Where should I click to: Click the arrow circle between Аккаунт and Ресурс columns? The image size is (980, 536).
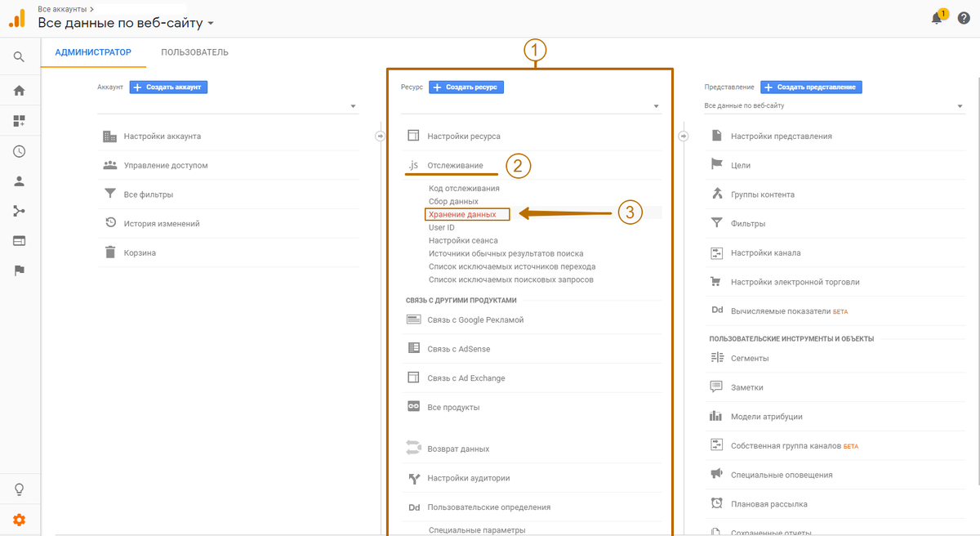pos(380,136)
